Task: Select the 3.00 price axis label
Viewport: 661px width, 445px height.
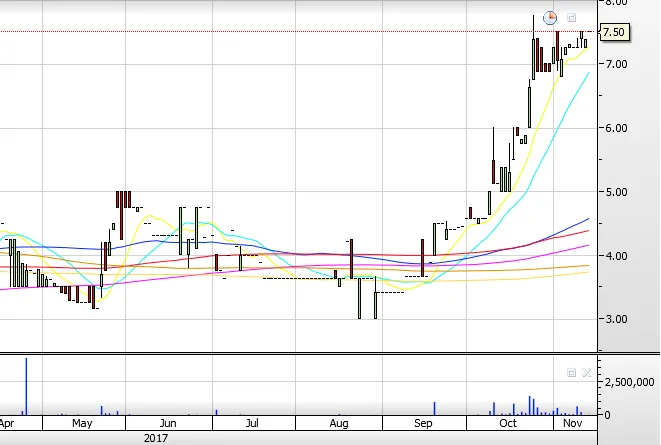Action: (x=616, y=319)
